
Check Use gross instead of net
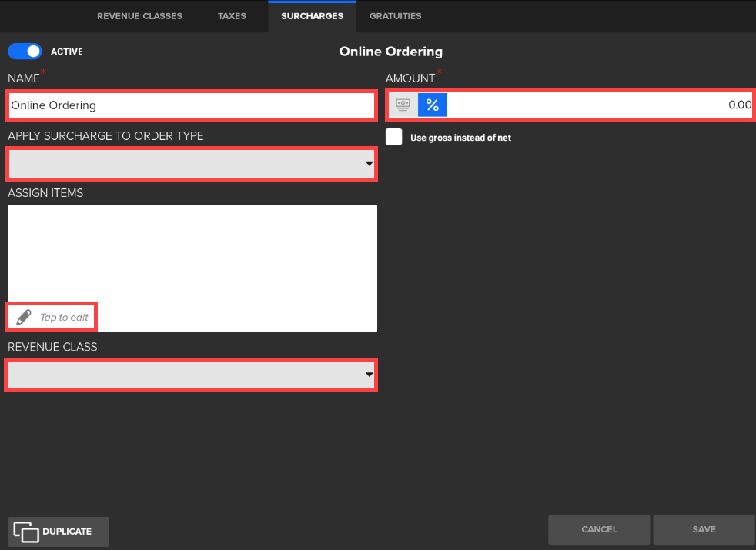tap(394, 137)
